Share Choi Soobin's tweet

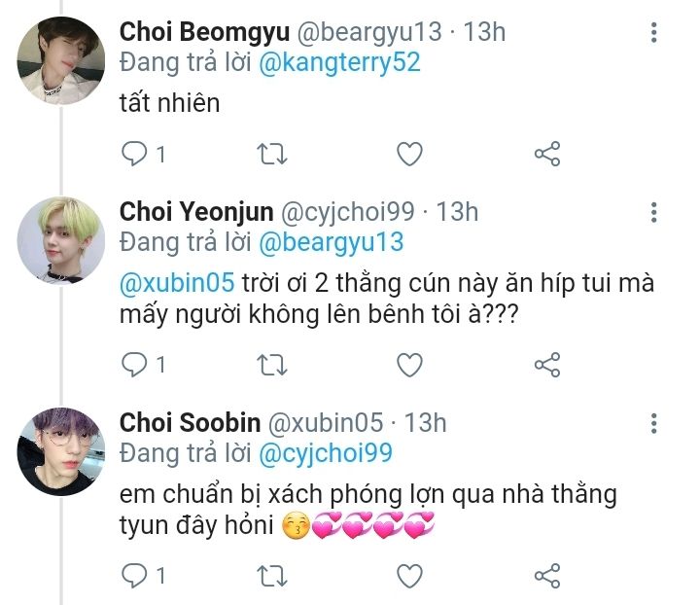pyautogui.click(x=547, y=575)
